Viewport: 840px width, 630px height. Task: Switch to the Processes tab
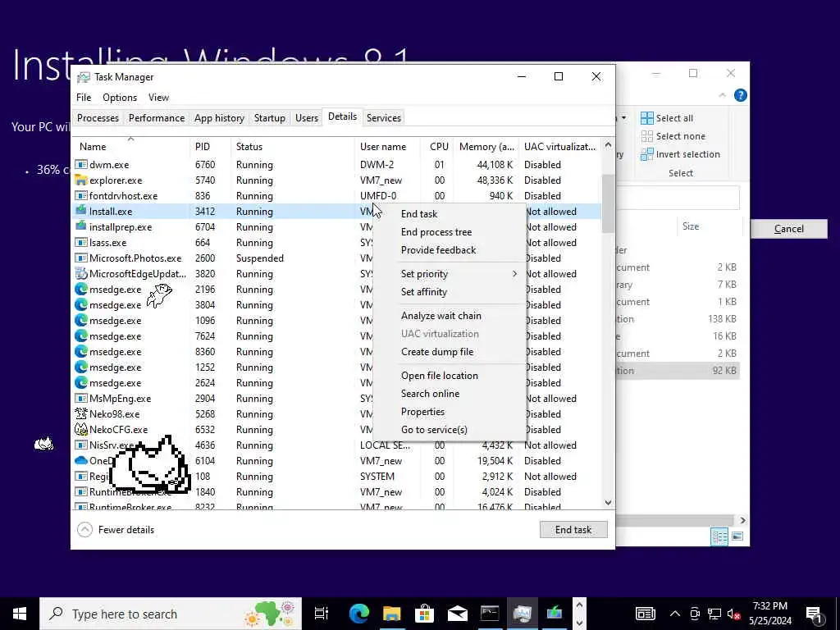pos(98,118)
